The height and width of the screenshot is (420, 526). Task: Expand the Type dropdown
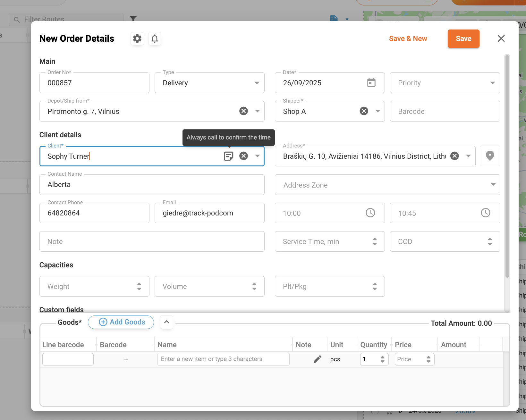click(257, 83)
